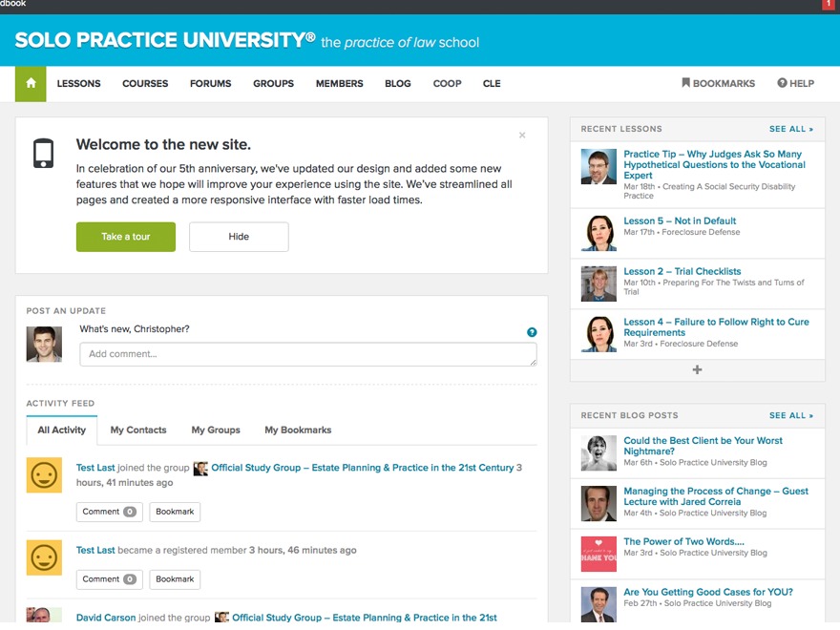Click the Hide button in welcome box
Image resolution: width=840 pixels, height=630 pixels.
[x=239, y=237]
